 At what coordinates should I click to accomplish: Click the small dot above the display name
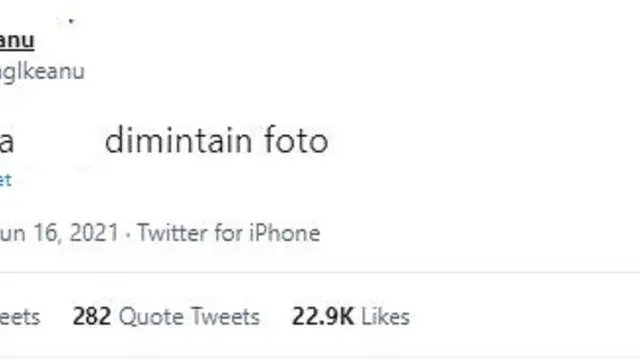(x=71, y=20)
